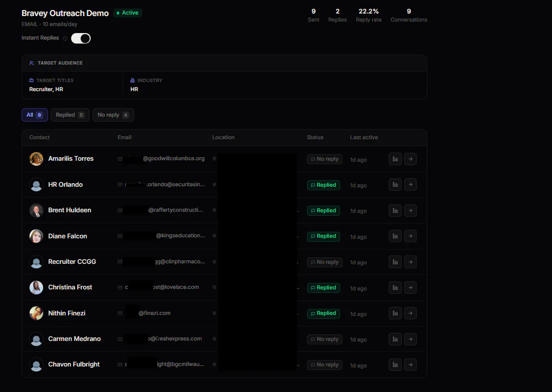Switch to the Replied 5 tab
The height and width of the screenshot is (392, 552).
click(x=70, y=115)
